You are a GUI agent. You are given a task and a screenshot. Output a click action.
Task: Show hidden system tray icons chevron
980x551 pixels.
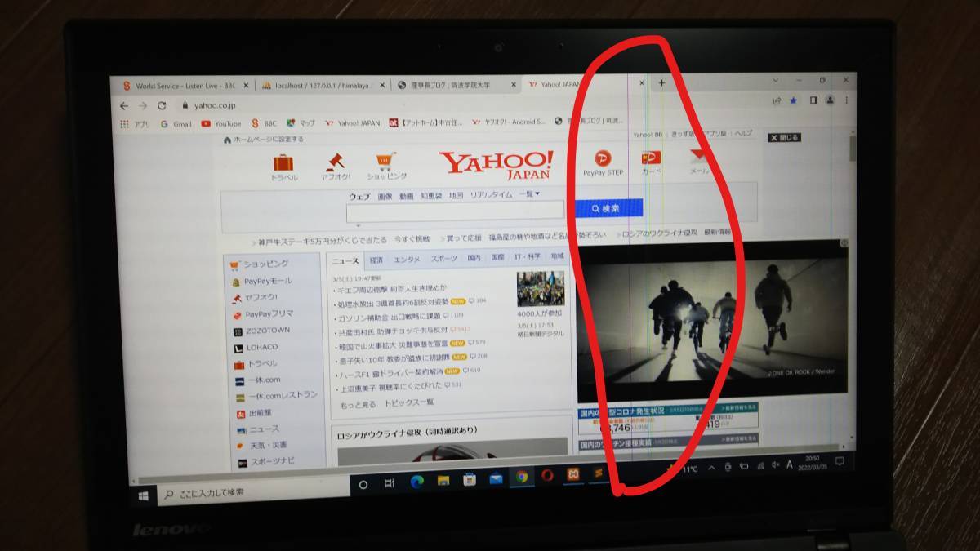point(710,467)
